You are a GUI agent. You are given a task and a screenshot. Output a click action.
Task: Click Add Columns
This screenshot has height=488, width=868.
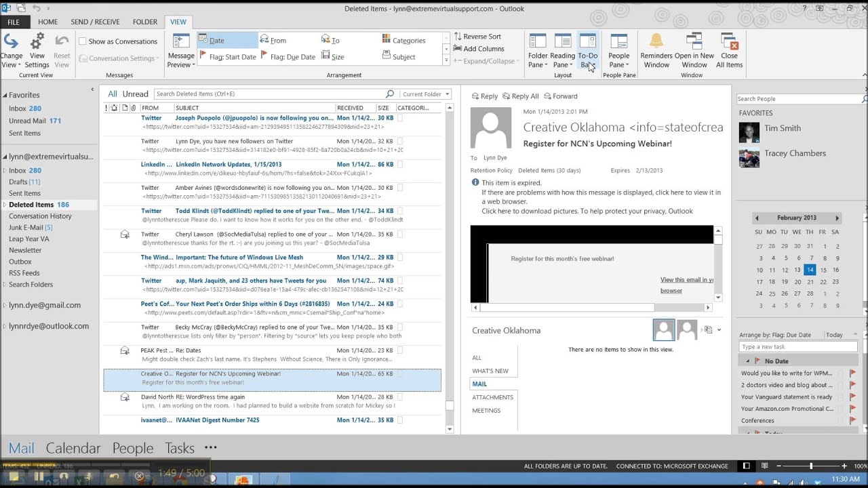(479, 49)
